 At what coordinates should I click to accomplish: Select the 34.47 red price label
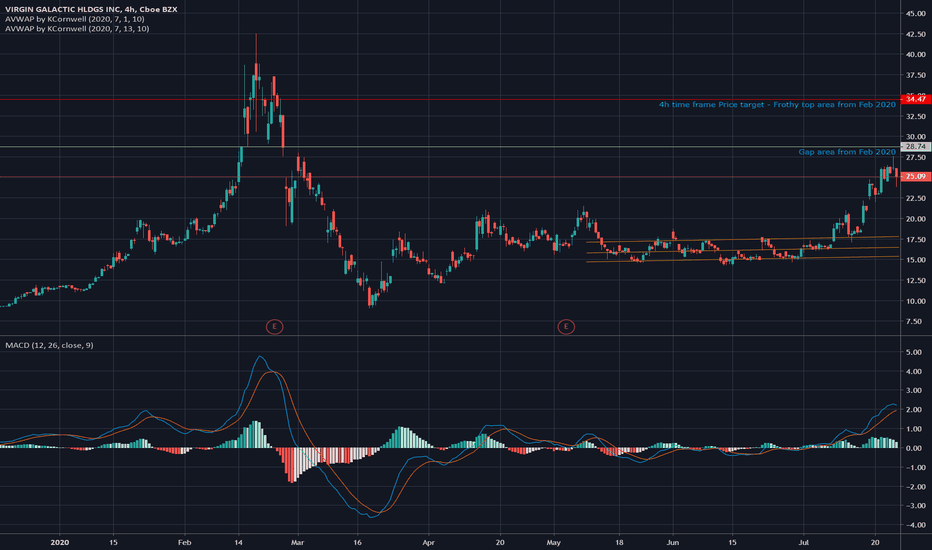916,99
